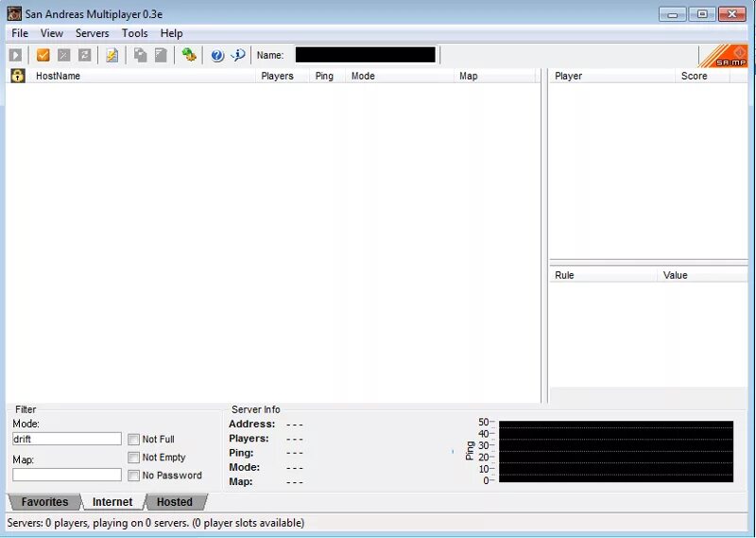Click the greyed Delete server toolbar icon
Image resolution: width=756 pixels, height=538 pixels.
click(x=63, y=55)
